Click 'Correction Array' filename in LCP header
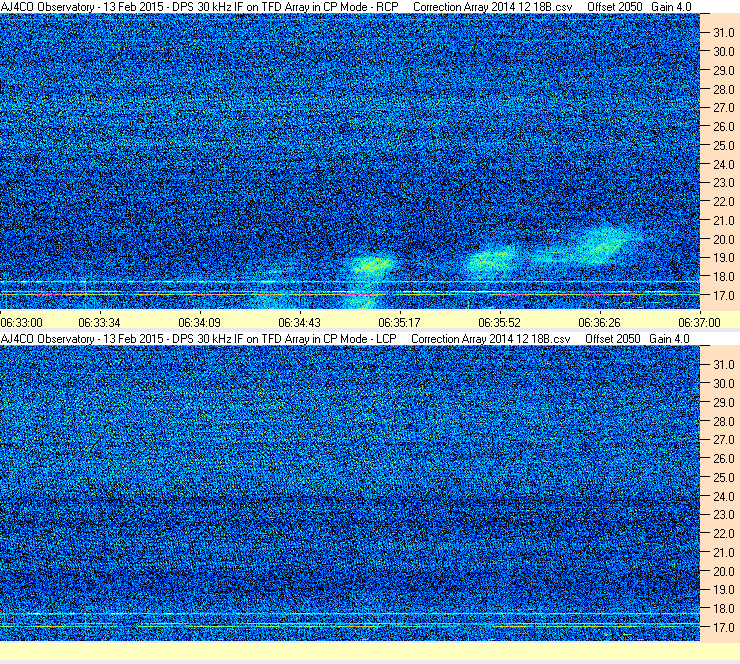740x664 pixels. [x=491, y=339]
